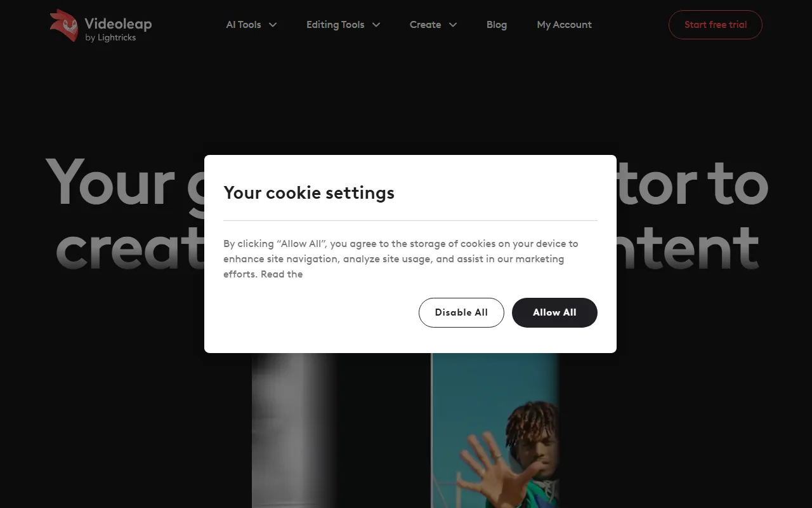The width and height of the screenshot is (812, 508).
Task: Open the Create menu
Action: pyautogui.click(x=425, y=25)
